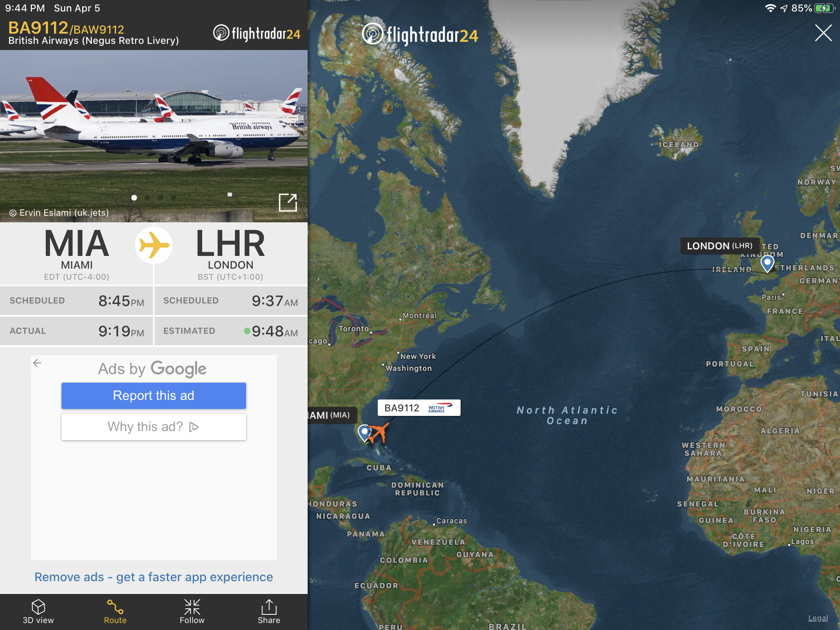
Task: Expand the aircraft photo fullscreen
Action: [288, 203]
